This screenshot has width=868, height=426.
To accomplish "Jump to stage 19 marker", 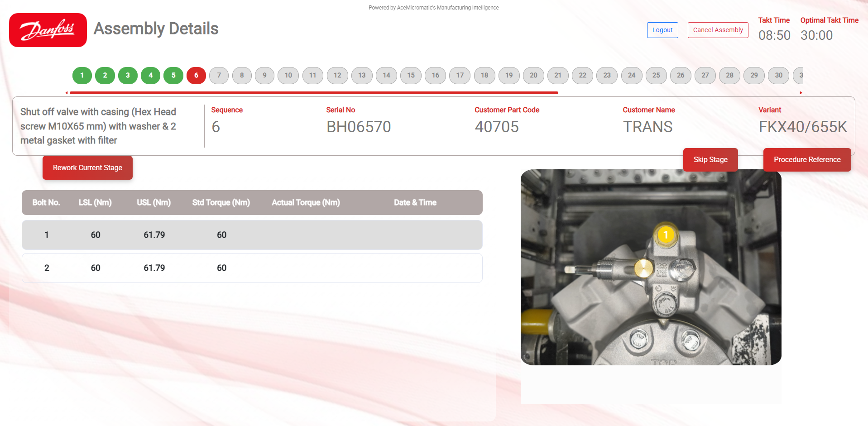I will point(509,76).
